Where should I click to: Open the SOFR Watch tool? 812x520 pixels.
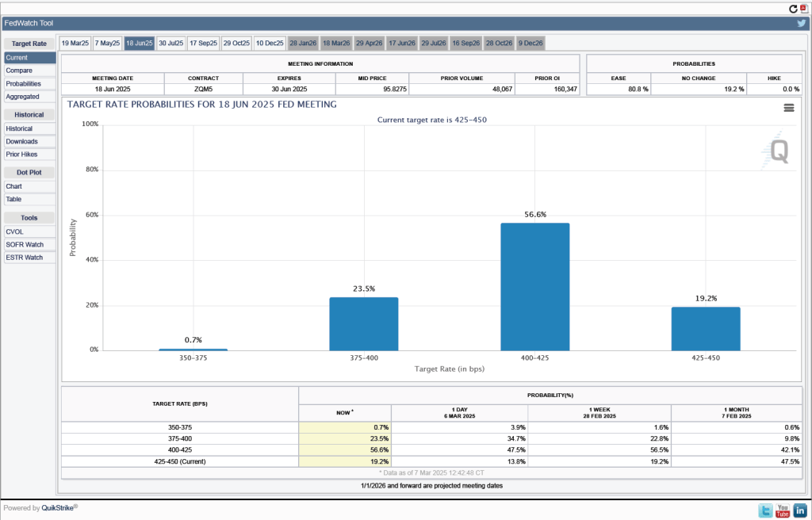25,244
